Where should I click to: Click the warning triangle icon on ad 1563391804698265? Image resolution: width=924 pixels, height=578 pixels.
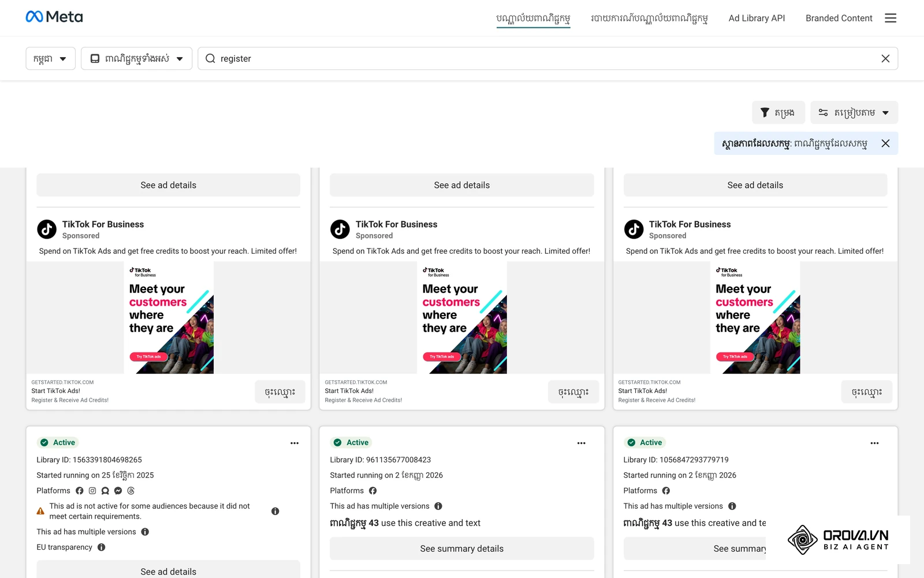[x=40, y=511]
